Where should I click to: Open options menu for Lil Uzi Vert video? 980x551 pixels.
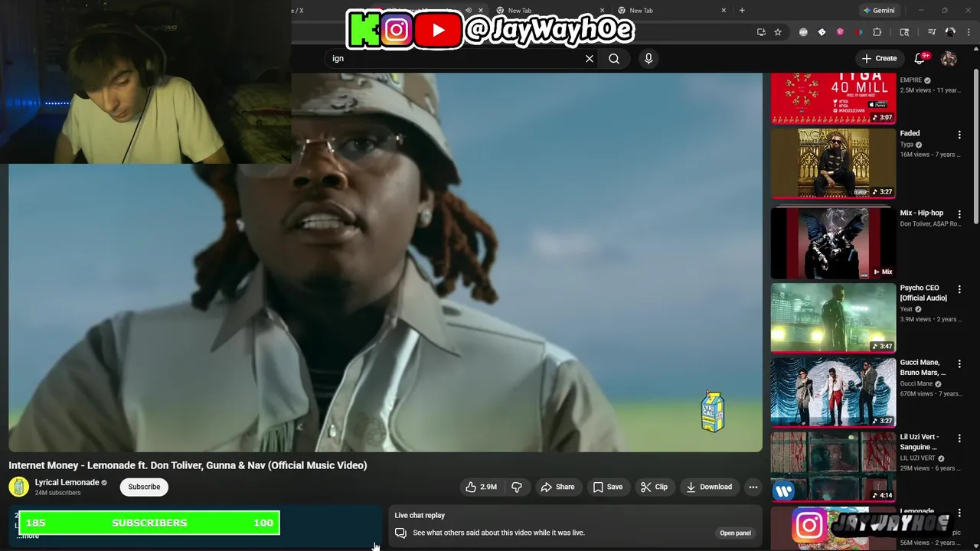coord(959,439)
